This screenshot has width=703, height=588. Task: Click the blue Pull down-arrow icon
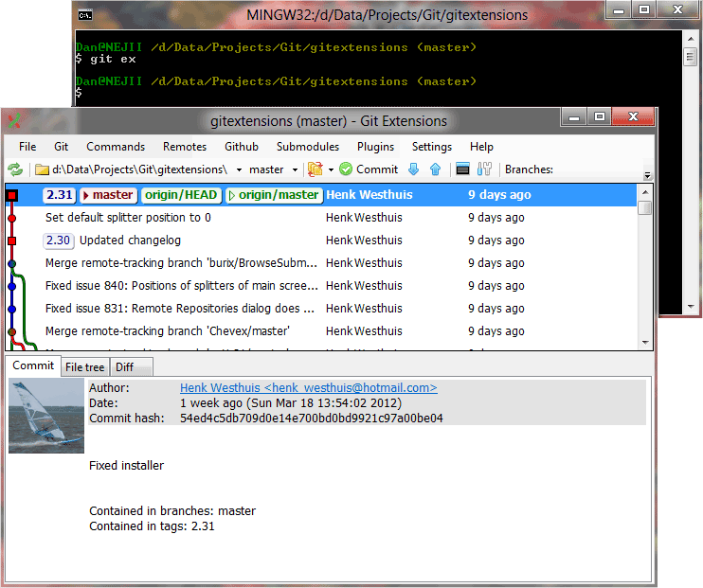[413, 169]
